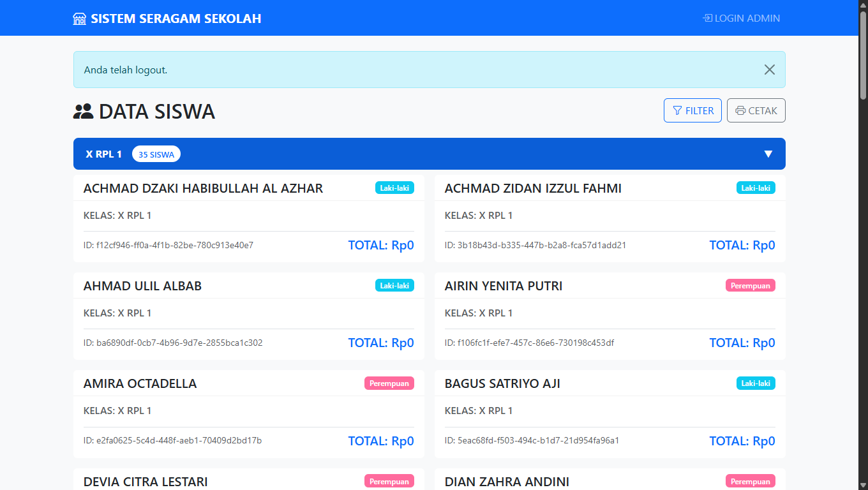Click the funnel icon in FILTER
The height and width of the screenshot is (490, 868).
(x=677, y=110)
